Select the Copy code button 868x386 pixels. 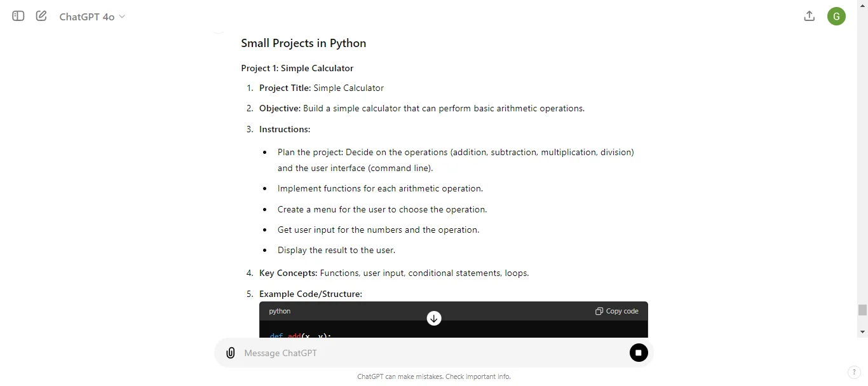point(616,311)
